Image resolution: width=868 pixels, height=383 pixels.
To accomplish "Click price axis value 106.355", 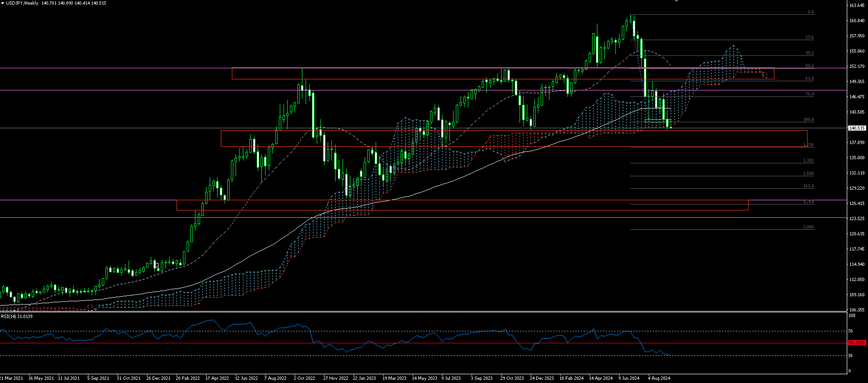I will point(857,310).
